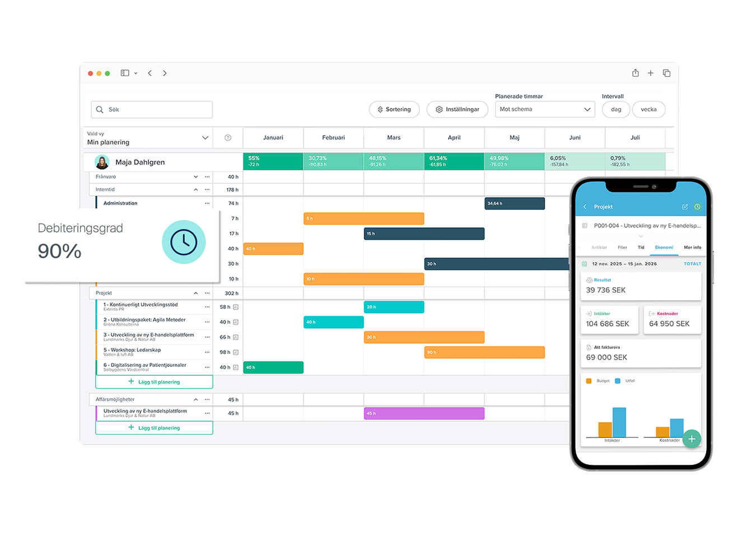Tap the Resultat 39 736 SEK card

[x=641, y=286]
